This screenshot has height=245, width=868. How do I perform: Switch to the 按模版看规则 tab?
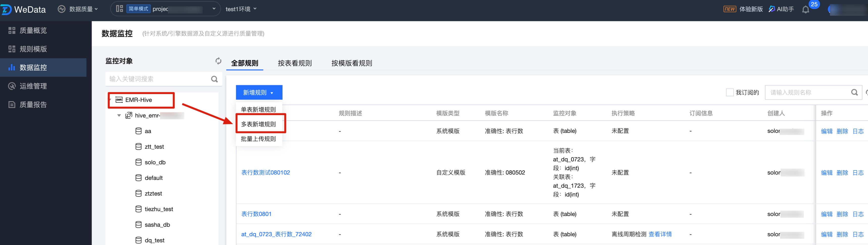click(351, 63)
